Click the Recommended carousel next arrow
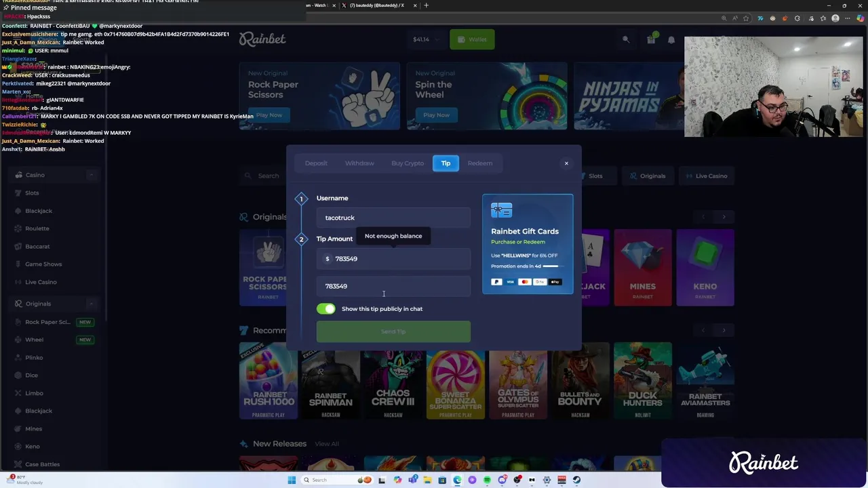Viewport: 868px width, 488px height. 724,331
